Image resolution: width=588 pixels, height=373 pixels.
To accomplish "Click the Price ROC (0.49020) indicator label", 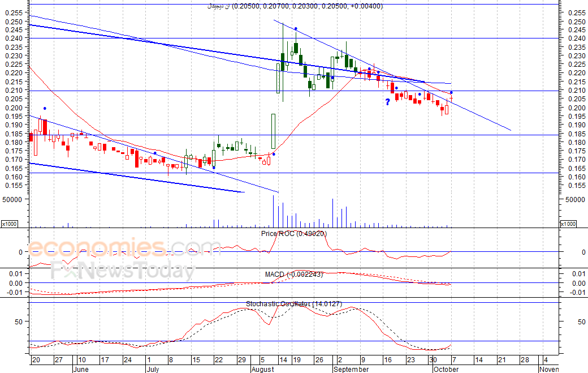I will pyautogui.click(x=293, y=233).
